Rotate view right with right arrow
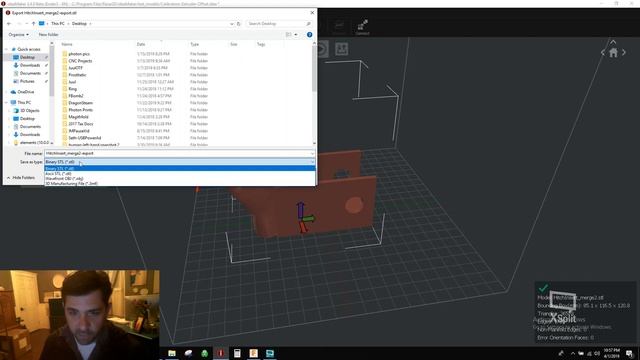Screen dimensions: 640x360 pyautogui.click(x=624, y=52)
